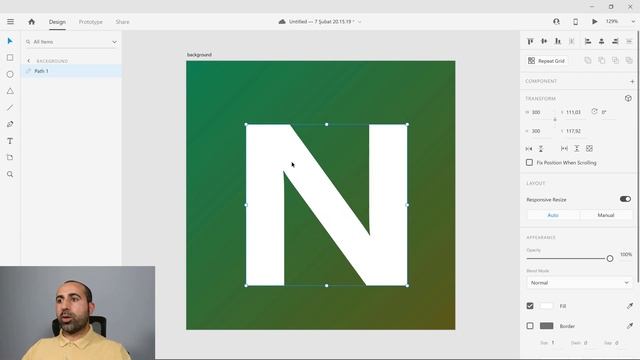Click the height field showing 300

(x=542, y=131)
